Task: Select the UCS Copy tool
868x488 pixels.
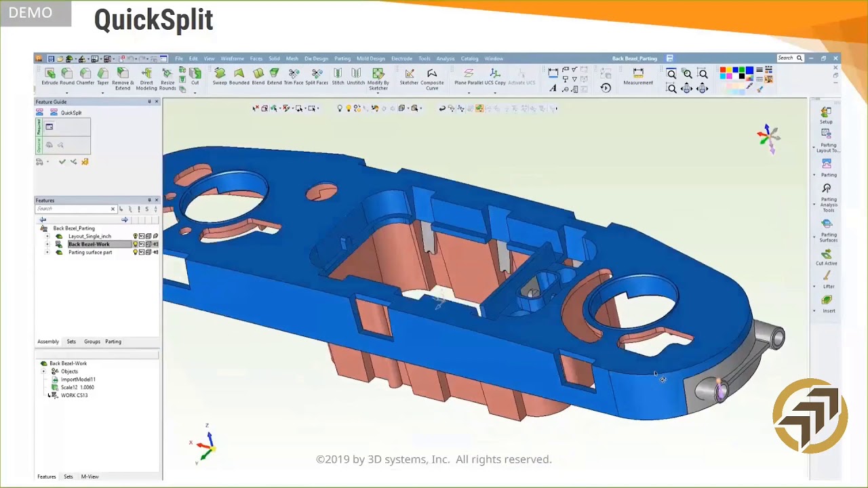Action: pyautogui.click(x=495, y=77)
